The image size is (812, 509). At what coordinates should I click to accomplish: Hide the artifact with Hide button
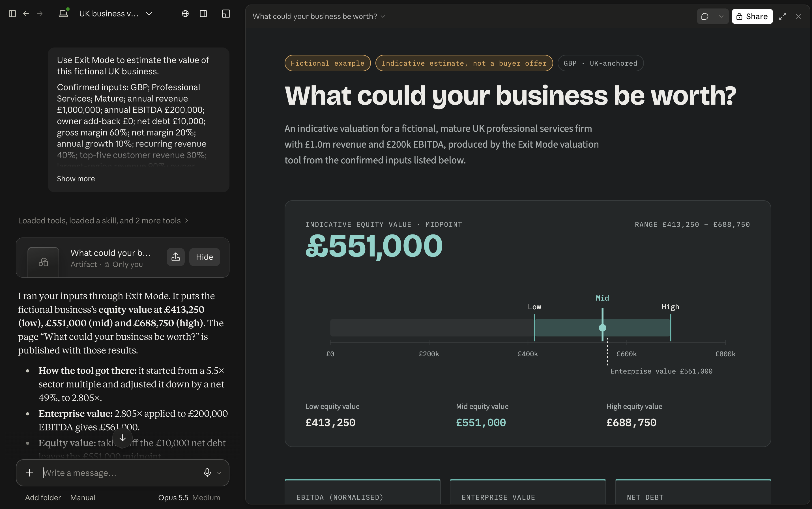pyautogui.click(x=205, y=257)
